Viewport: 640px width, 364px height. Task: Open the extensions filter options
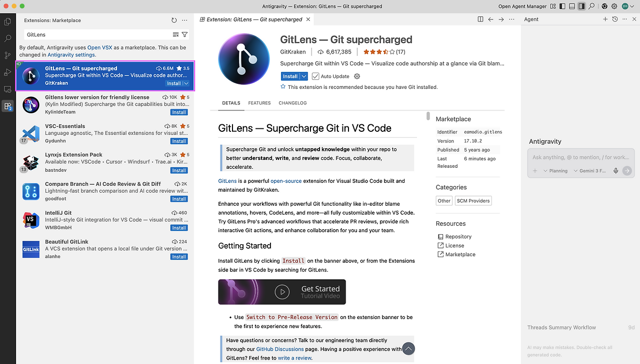tap(184, 34)
